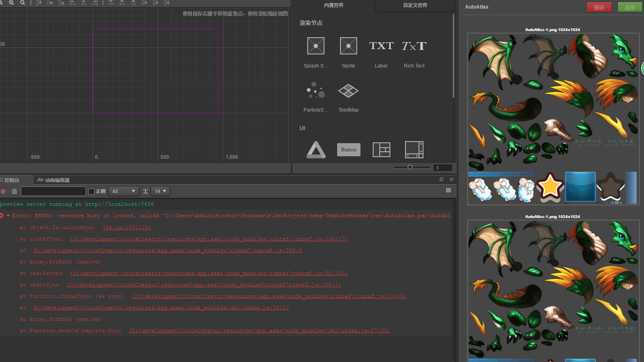644x362 pixels.
Task: Distribute nodes by bottom edges
Action: [x=133, y=2]
